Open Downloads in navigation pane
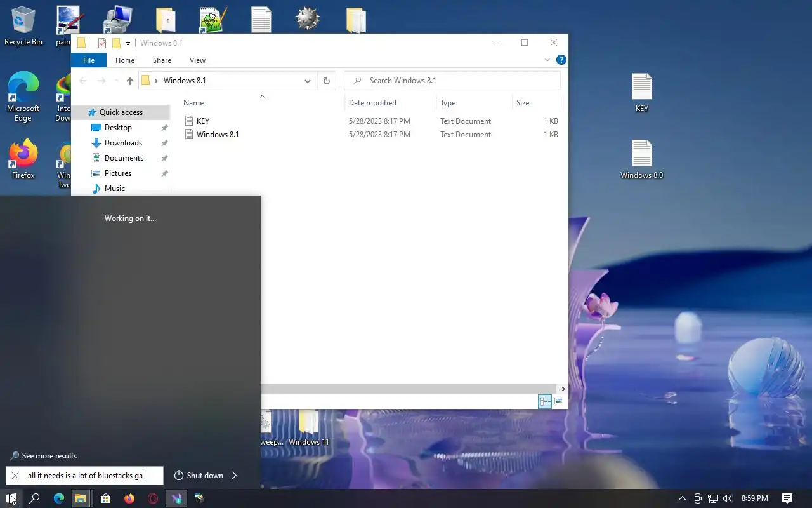This screenshot has height=508, width=812. coord(123,143)
